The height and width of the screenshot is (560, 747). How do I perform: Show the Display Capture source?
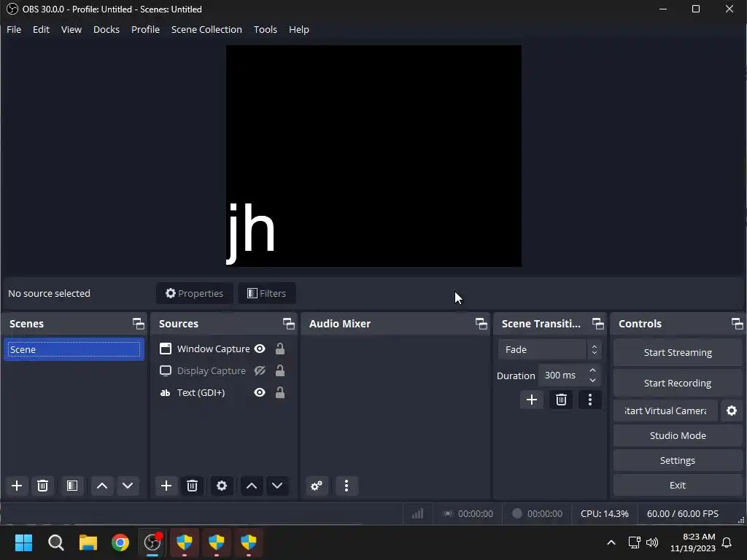tap(260, 370)
